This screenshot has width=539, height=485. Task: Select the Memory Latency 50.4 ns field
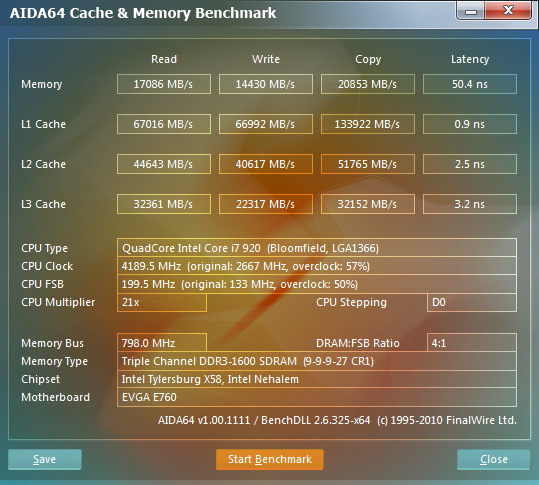[x=470, y=84]
